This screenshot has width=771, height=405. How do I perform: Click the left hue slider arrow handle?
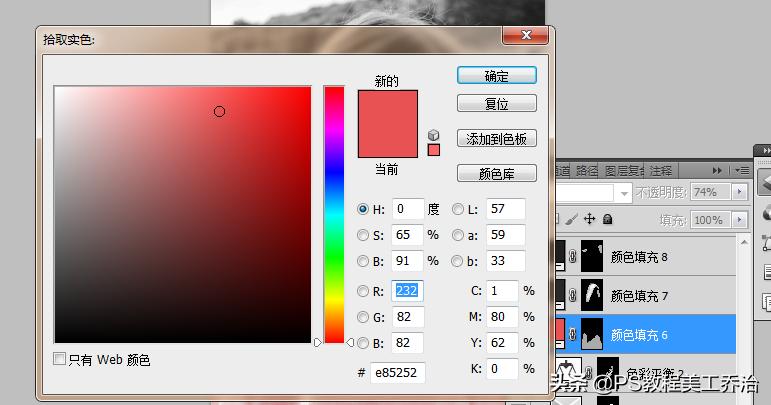click(x=318, y=342)
